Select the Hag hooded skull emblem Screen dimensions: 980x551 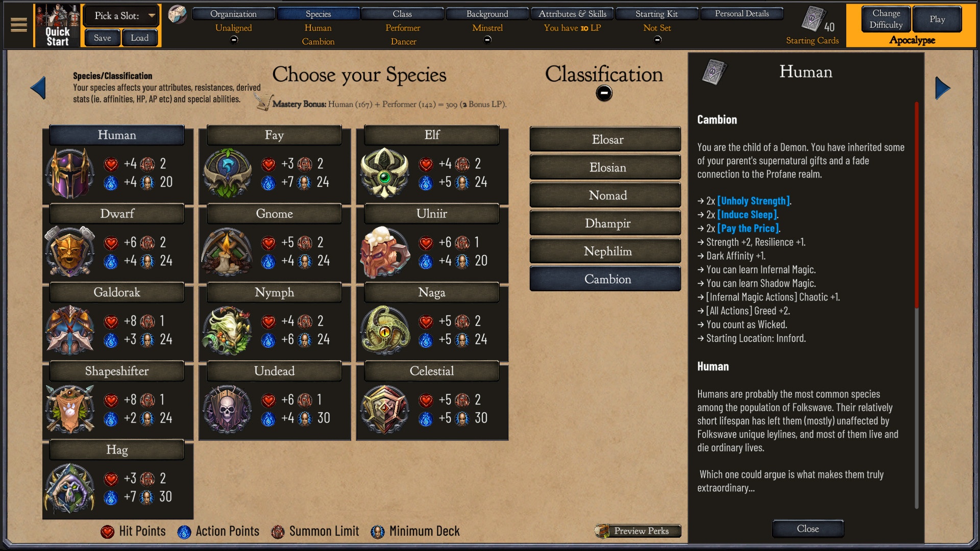point(70,488)
